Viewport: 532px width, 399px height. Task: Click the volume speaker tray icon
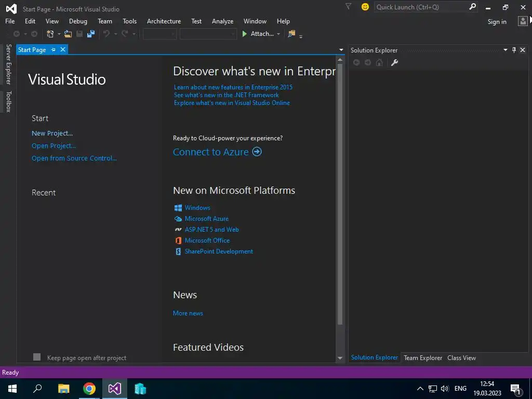[445, 389]
